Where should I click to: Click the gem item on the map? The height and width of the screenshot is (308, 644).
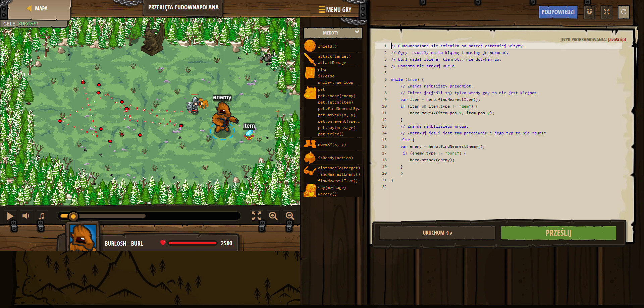pos(249,134)
